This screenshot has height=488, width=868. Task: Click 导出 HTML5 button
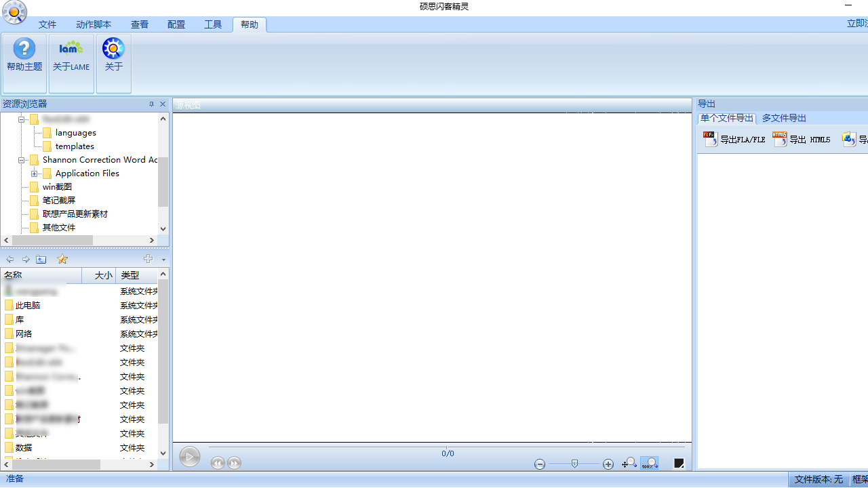click(x=802, y=140)
